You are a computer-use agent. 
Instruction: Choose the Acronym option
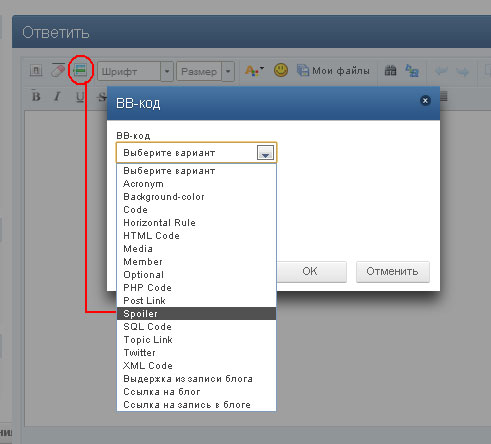pyautogui.click(x=196, y=184)
